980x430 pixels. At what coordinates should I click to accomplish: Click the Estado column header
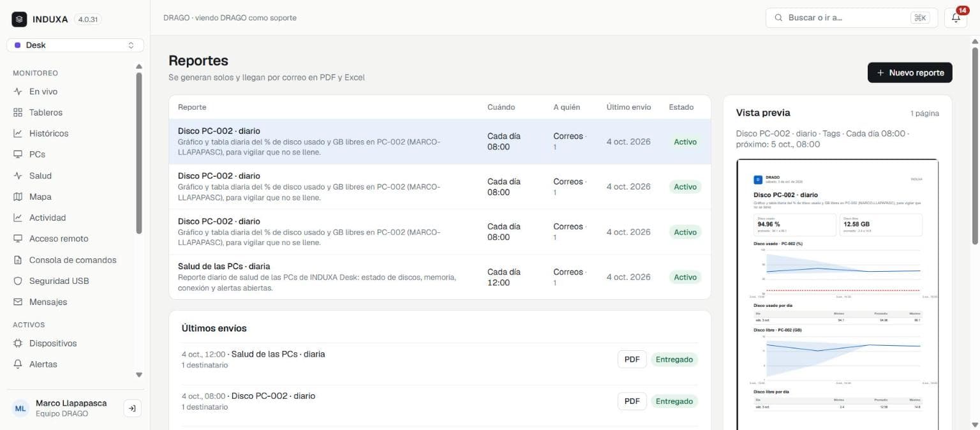click(681, 107)
